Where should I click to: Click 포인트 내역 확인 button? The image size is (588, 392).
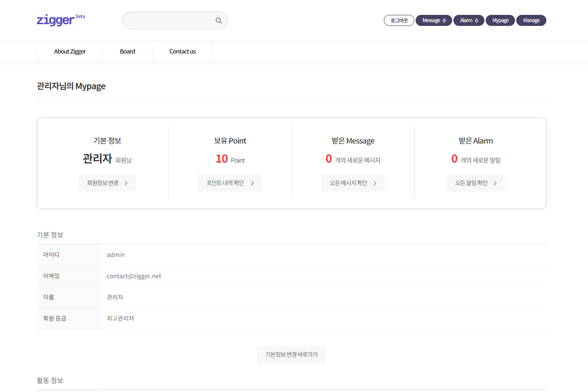230,183
